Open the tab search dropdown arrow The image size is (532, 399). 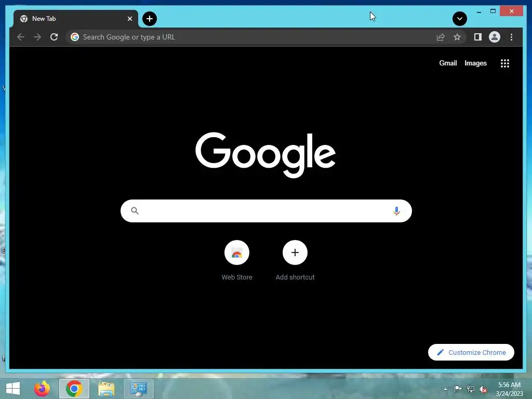[x=460, y=19]
